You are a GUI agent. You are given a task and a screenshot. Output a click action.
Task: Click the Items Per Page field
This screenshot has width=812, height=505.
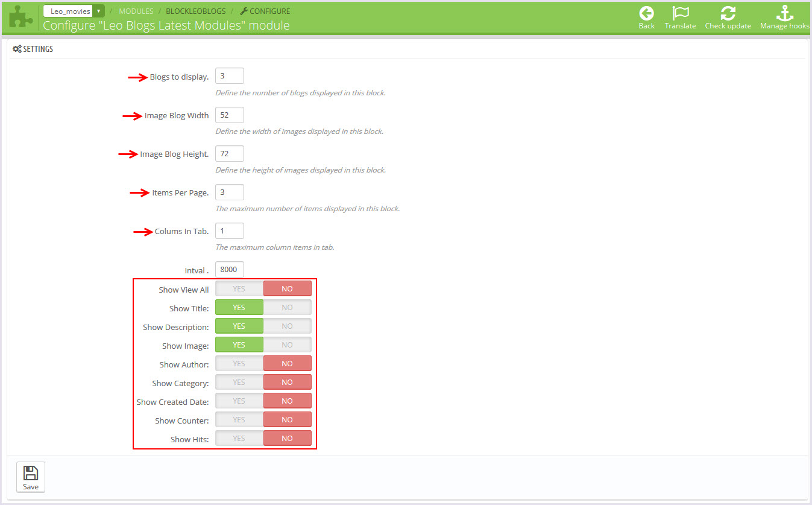click(230, 192)
